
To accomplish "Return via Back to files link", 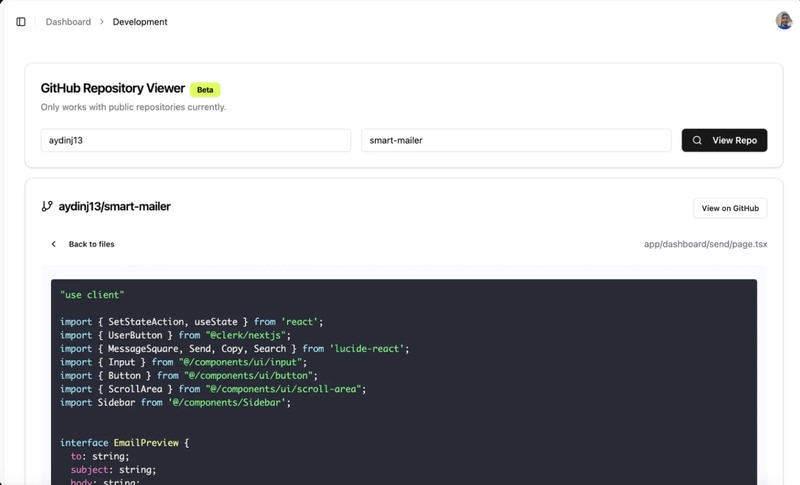I will (91, 244).
